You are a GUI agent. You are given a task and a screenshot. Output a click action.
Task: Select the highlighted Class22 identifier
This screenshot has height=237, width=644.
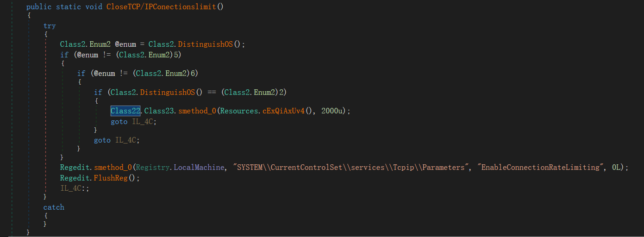125,111
